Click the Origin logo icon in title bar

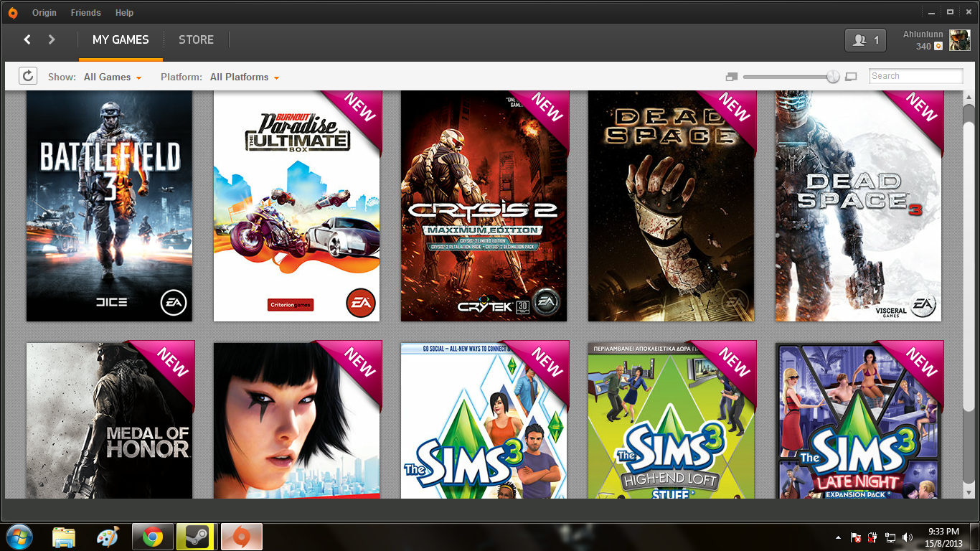tap(13, 13)
